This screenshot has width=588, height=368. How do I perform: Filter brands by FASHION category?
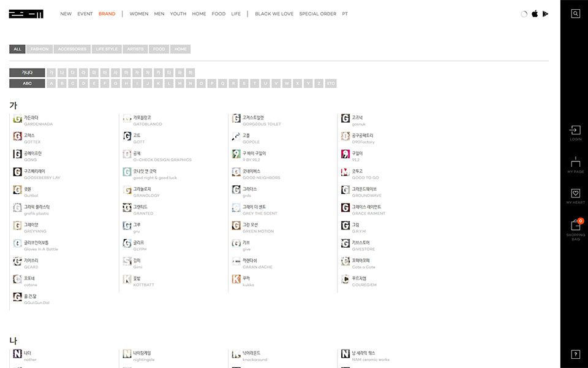(x=40, y=49)
